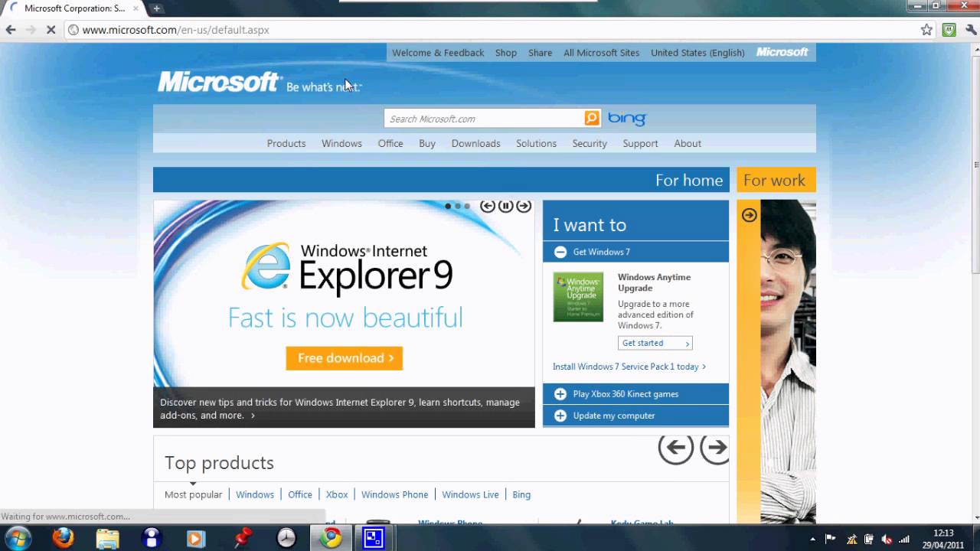Show next Top products with right arrow
This screenshot has height=551, width=980.
point(714,448)
